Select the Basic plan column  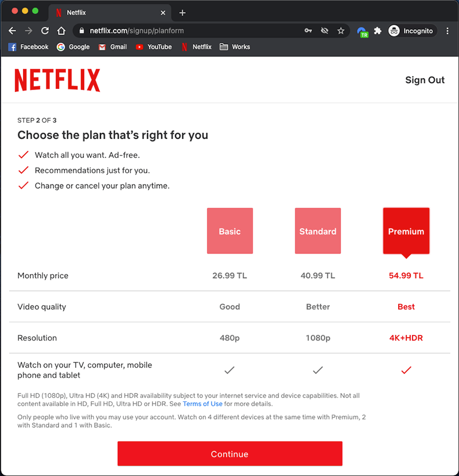(229, 231)
